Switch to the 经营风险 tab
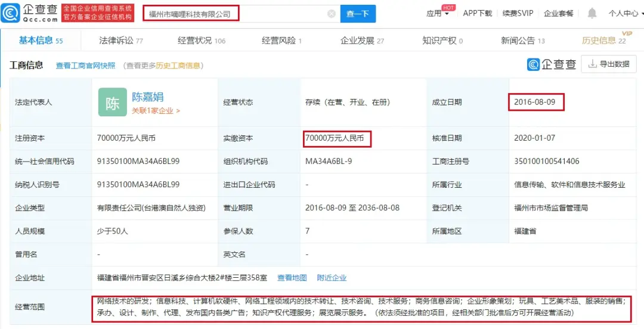 (281, 41)
